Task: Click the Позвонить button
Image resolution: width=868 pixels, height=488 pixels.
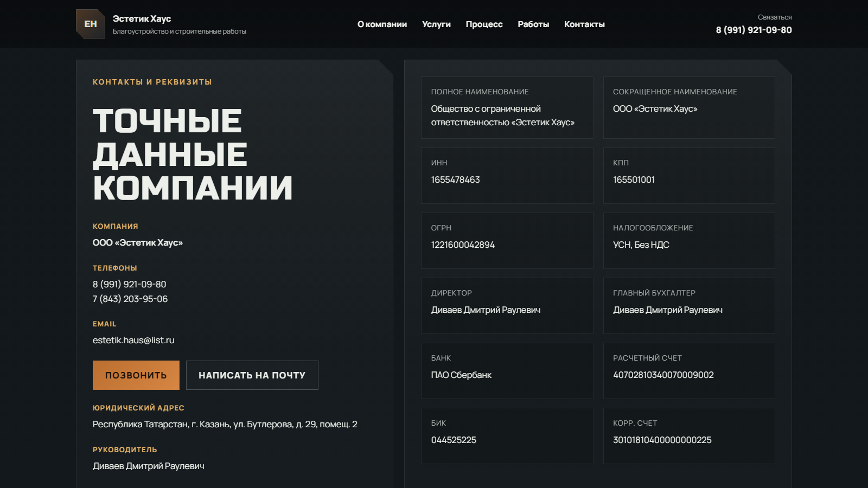Action: pos(136,375)
